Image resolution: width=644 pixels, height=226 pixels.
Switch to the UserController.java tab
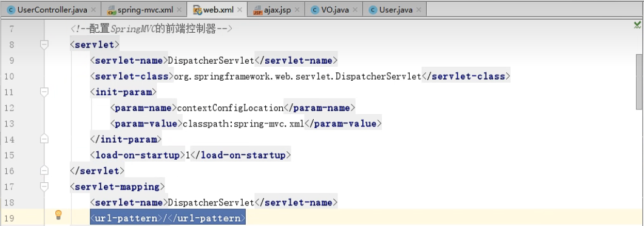coord(50,10)
